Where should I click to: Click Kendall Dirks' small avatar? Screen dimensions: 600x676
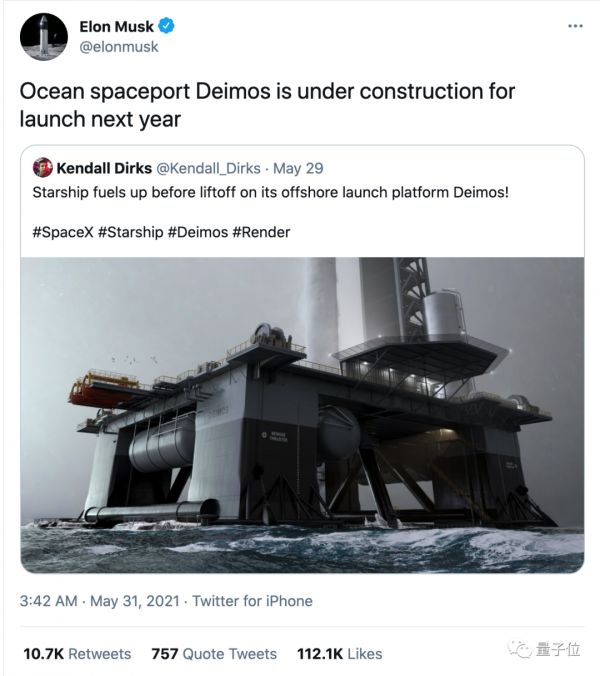coord(43,168)
